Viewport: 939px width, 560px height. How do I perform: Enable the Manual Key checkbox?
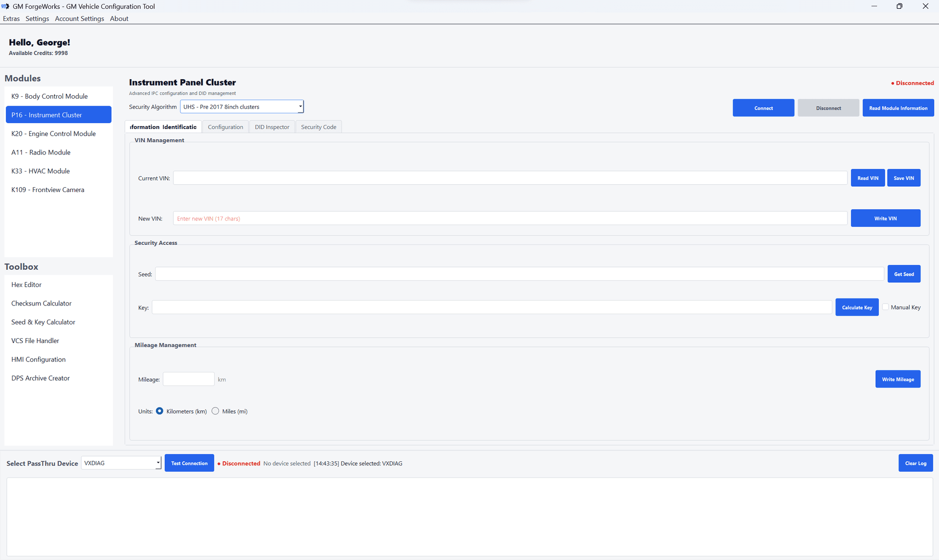coord(886,307)
